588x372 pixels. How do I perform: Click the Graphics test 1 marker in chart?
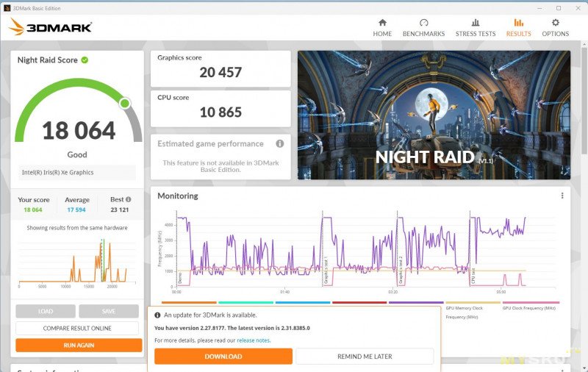[326, 270]
